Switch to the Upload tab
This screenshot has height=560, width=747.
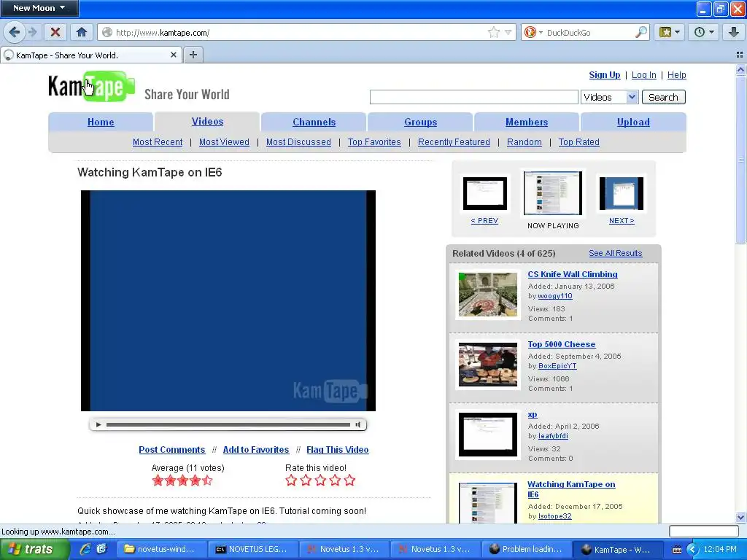(x=633, y=122)
